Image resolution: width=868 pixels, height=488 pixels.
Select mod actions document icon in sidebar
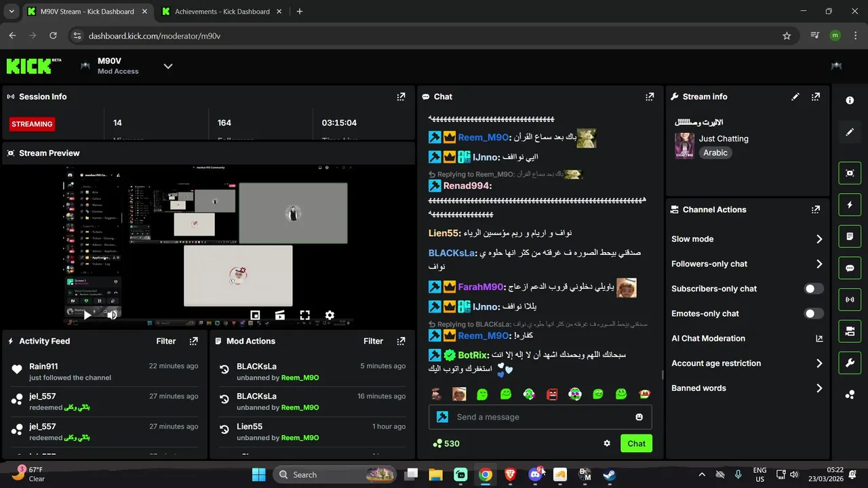click(850, 237)
